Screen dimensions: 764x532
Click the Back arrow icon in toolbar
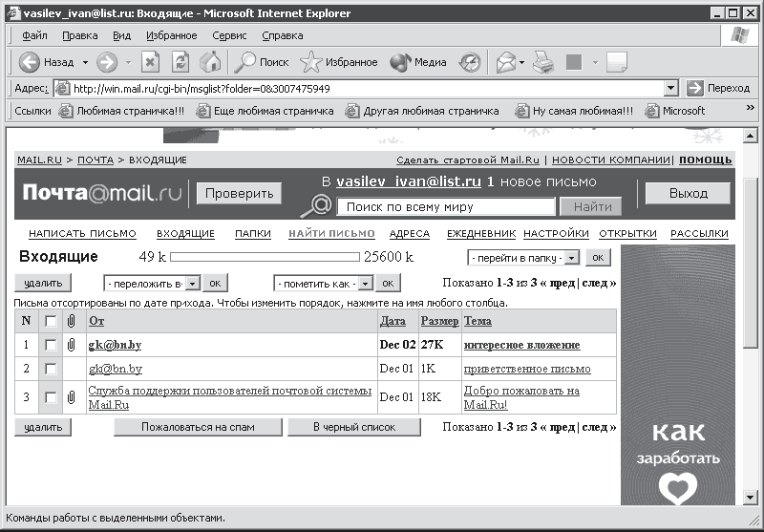29,62
